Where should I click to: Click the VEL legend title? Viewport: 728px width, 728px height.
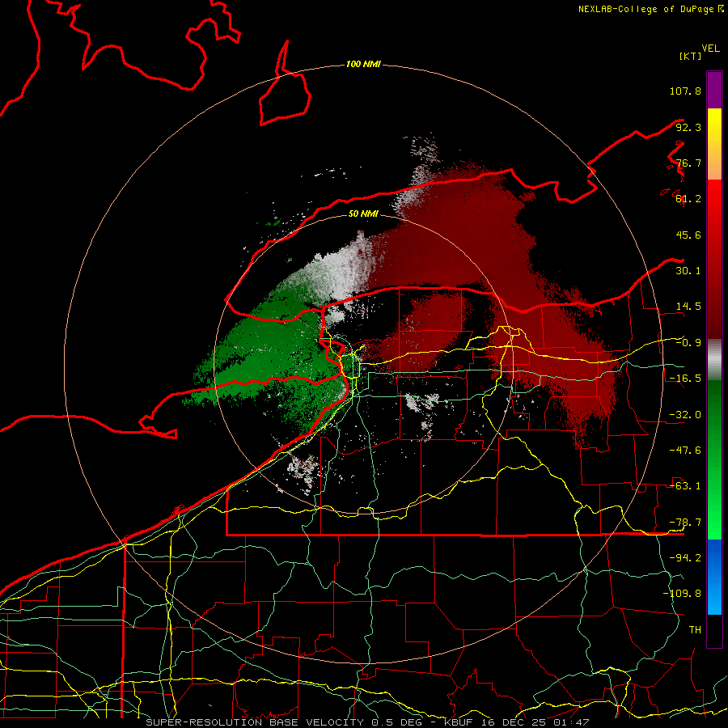pos(710,49)
